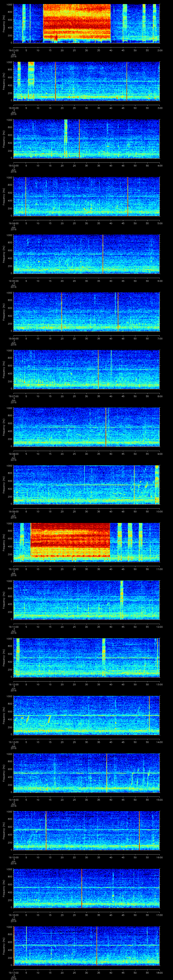Click the 19:14:00 start time label
The image size is (173, 980).
pyautogui.click(x=13, y=800)
